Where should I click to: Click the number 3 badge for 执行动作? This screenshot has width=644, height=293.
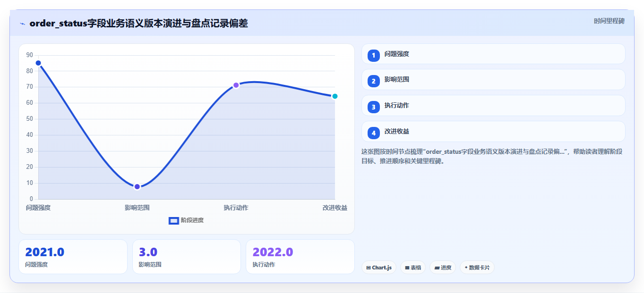tap(373, 107)
